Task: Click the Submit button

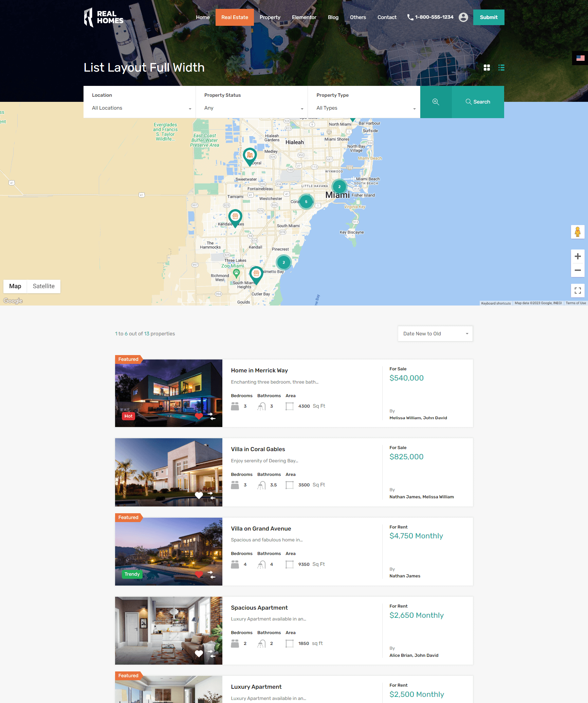Action: (x=489, y=17)
